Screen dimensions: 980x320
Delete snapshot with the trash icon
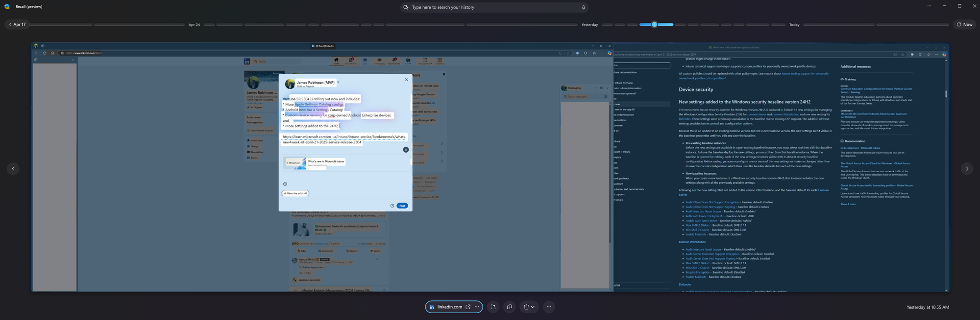tap(526, 307)
